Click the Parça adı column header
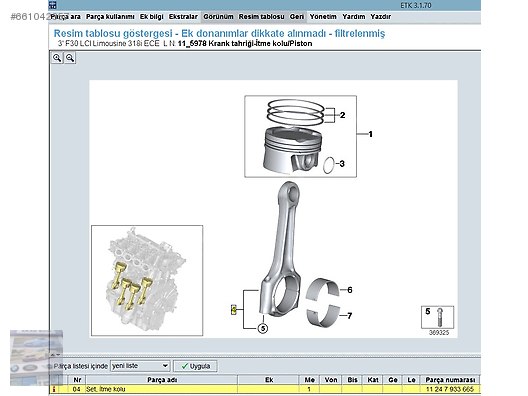The height and width of the screenshot is (396, 528). 162,380
